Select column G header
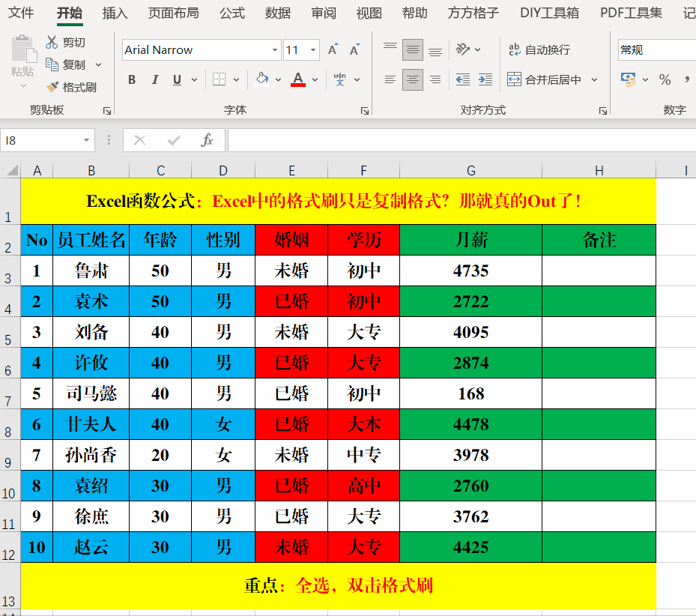Image resolution: width=696 pixels, height=616 pixels. coord(471,171)
